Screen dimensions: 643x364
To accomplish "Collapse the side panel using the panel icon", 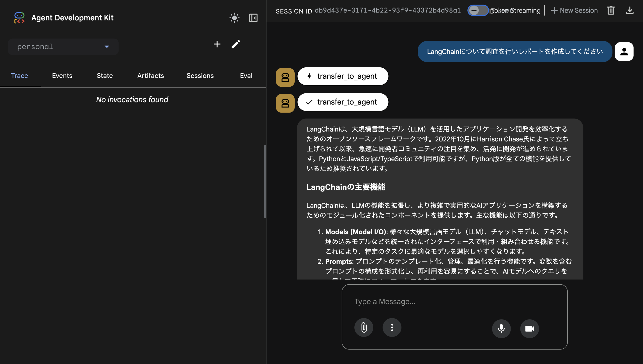I will point(253,18).
